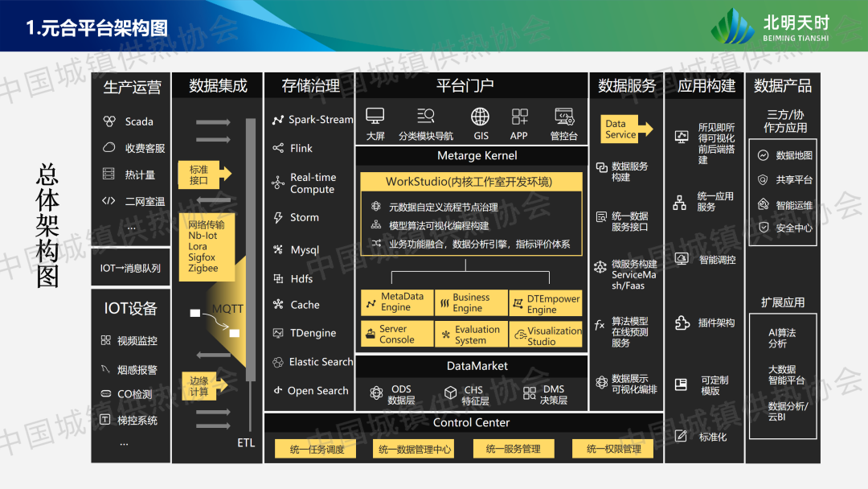The image size is (868, 489).
Task: Select the GIS globe icon
Action: point(481,117)
